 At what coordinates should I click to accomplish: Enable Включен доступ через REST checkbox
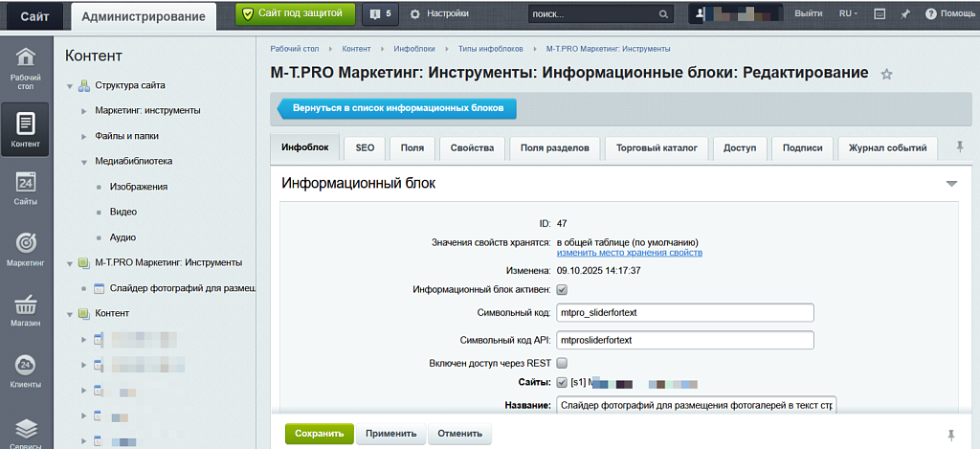(562, 363)
